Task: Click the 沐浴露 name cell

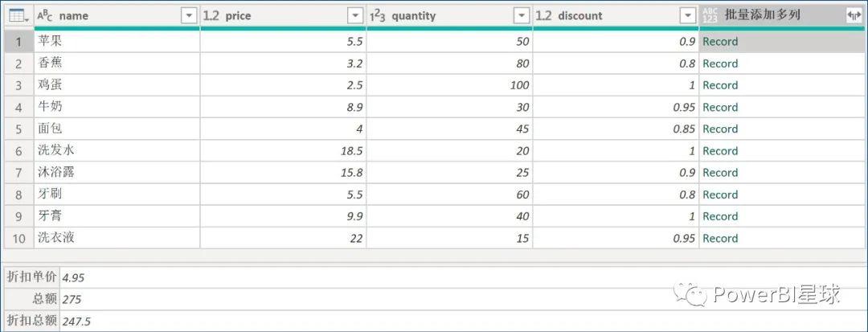Action: [117, 173]
